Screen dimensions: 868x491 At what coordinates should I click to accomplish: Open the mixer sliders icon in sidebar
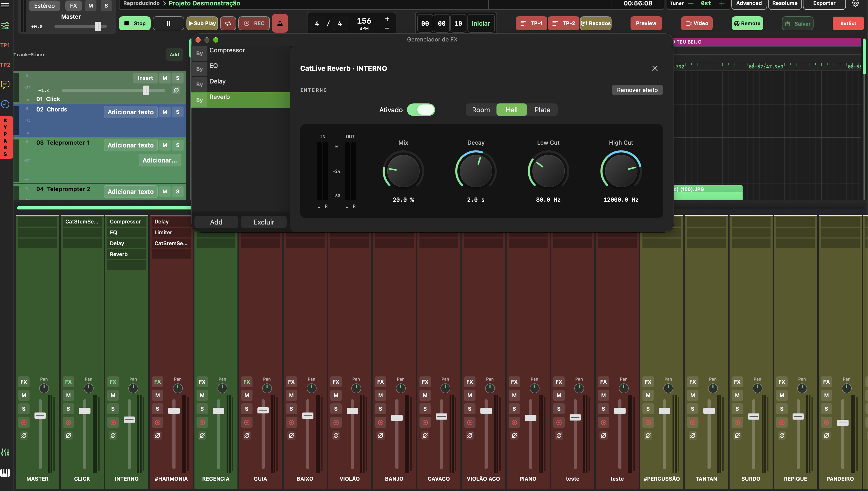[5, 25]
